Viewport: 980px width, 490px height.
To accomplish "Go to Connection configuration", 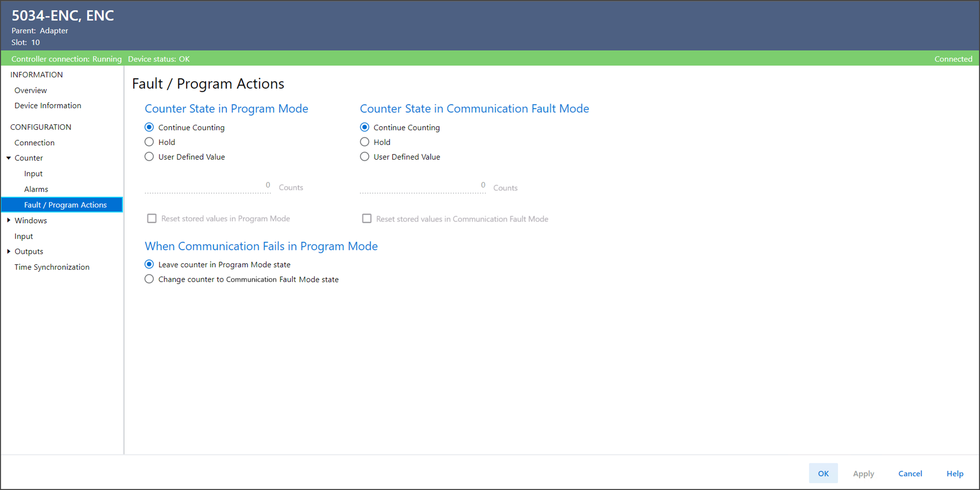I will coord(34,142).
